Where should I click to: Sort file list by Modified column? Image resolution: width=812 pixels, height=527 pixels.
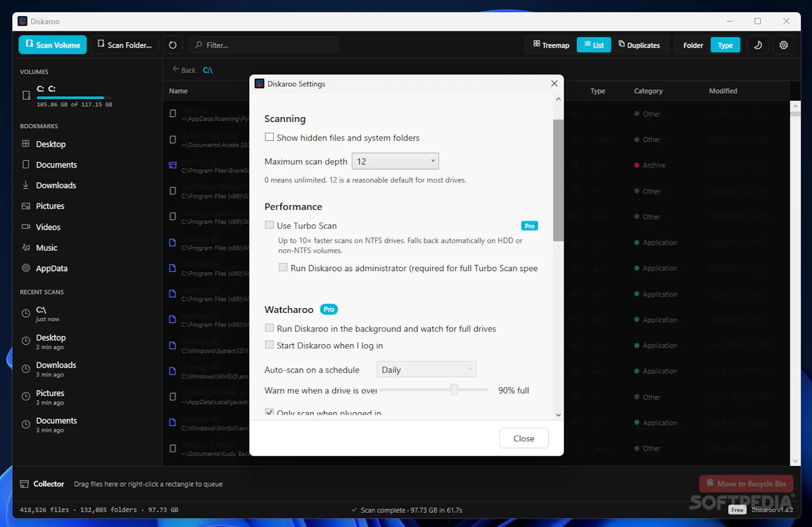click(723, 91)
